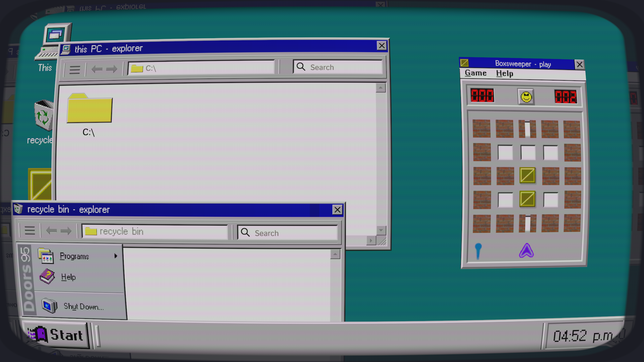Viewport: 644px width, 362px height.
Task: Click the C:\ address bar in this PC explorer
Action: point(201,68)
